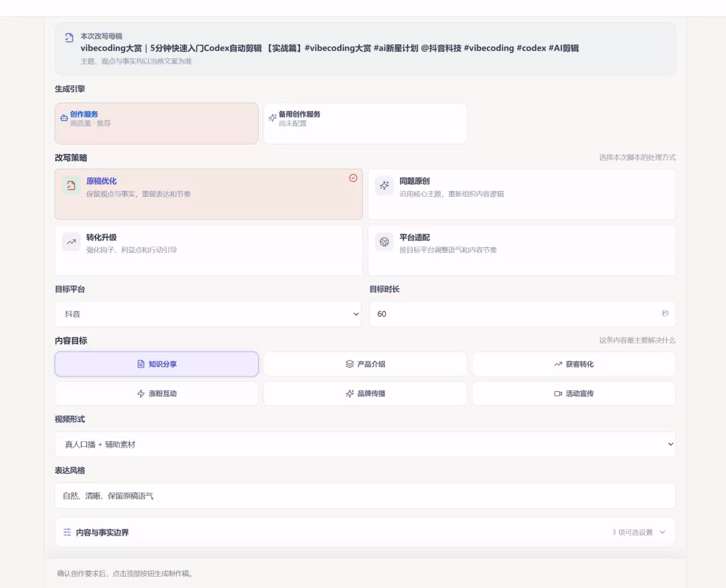Choose 知识分享 as content goal

157,364
